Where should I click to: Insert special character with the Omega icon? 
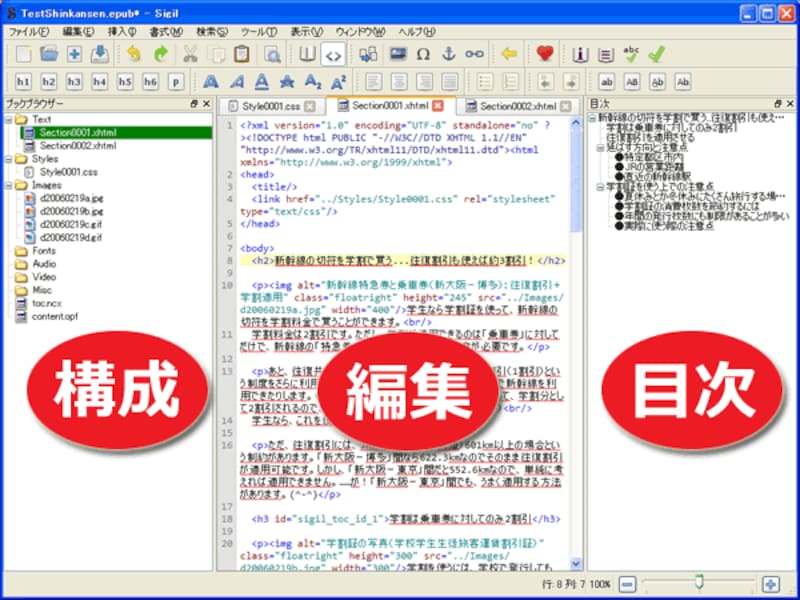[423, 54]
